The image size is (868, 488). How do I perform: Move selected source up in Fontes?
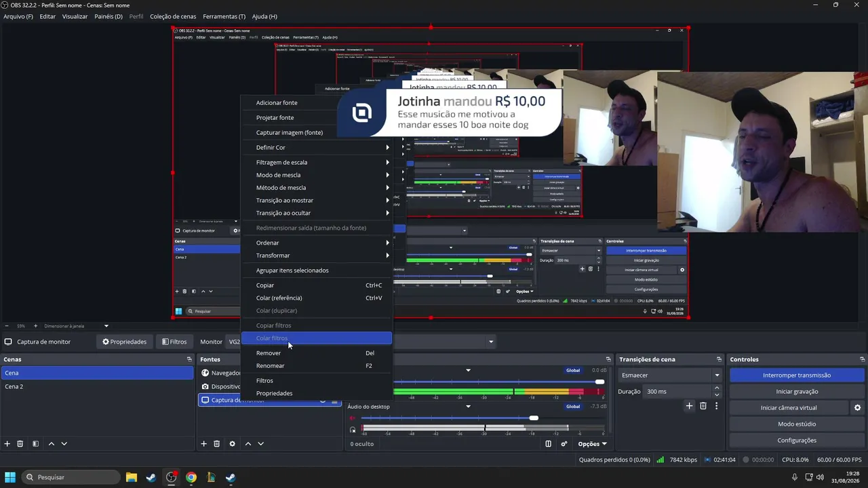tap(248, 444)
